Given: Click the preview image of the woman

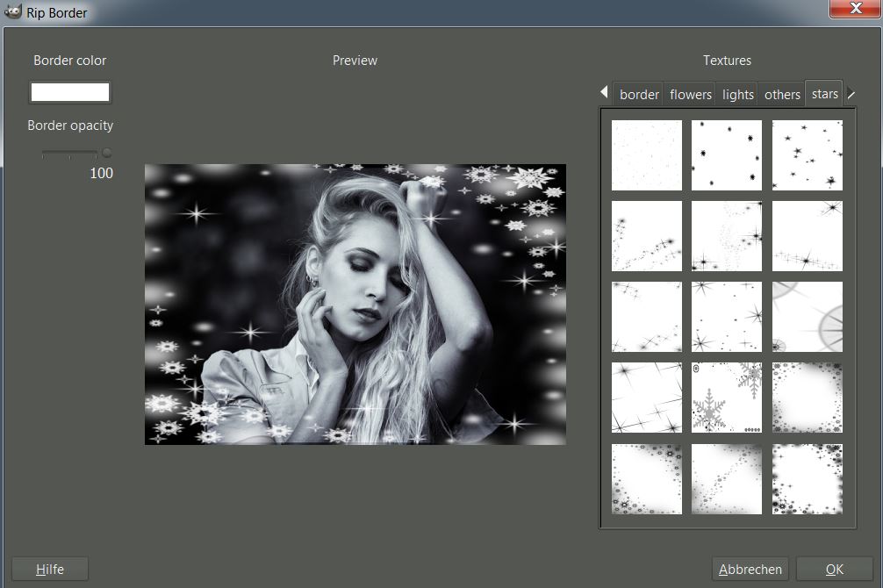Looking at the screenshot, I should (x=355, y=305).
